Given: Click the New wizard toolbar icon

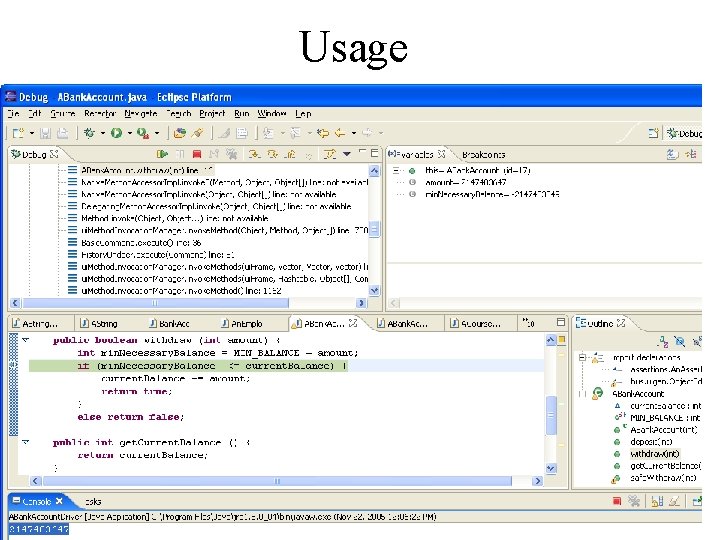Looking at the screenshot, I should (18, 133).
